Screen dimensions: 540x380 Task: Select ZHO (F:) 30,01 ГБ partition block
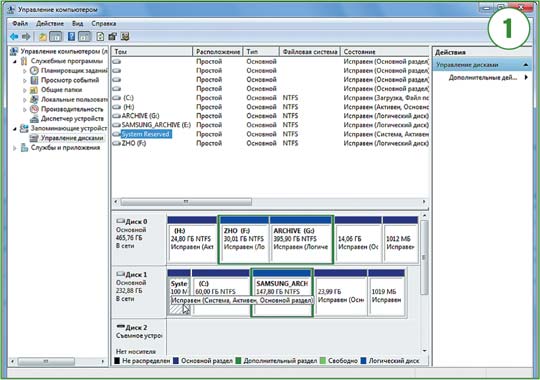click(x=244, y=239)
